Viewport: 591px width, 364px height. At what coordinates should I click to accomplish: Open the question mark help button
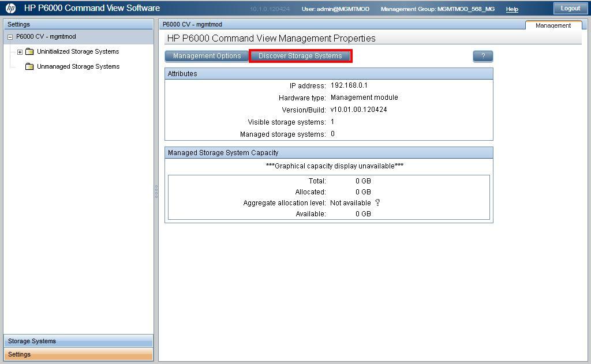pos(483,56)
